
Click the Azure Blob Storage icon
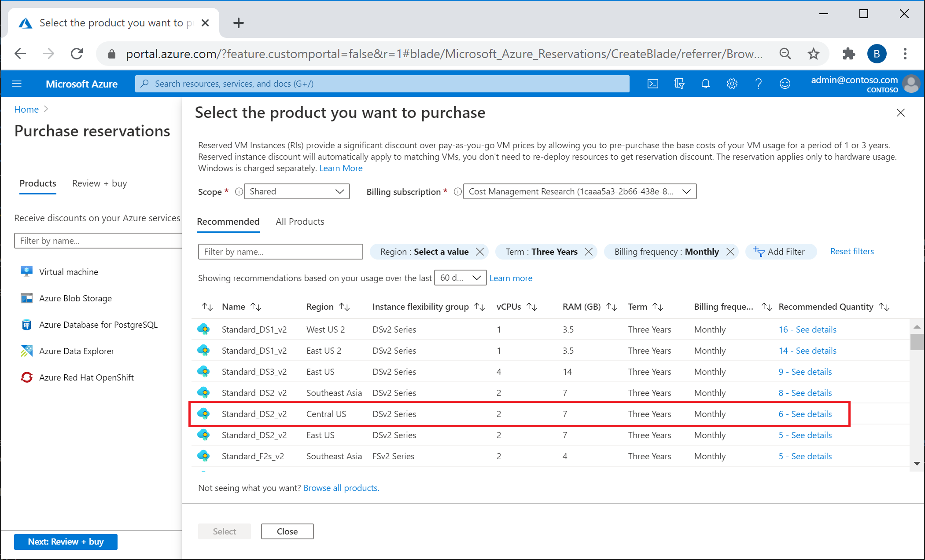click(27, 298)
